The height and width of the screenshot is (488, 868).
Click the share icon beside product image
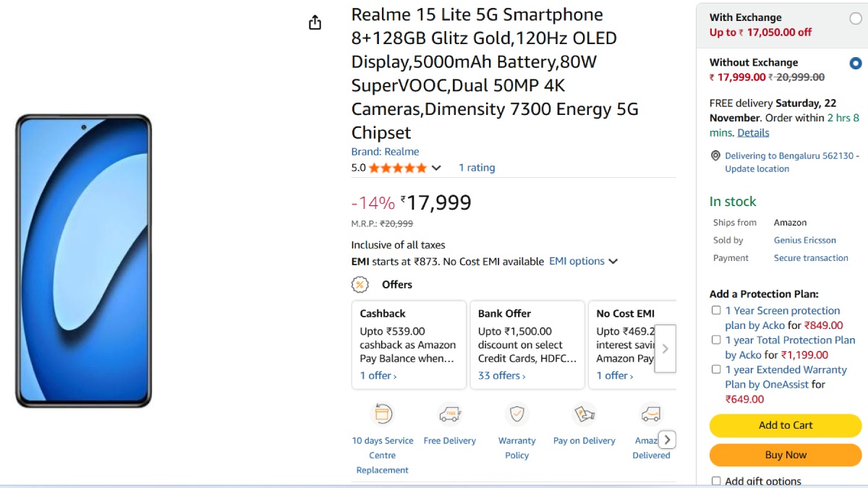[x=315, y=23]
